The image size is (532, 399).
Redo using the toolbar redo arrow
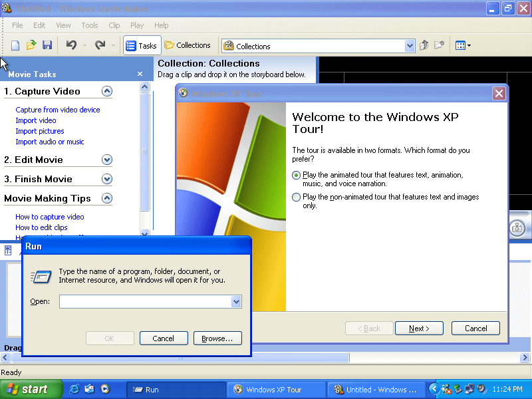coord(100,45)
